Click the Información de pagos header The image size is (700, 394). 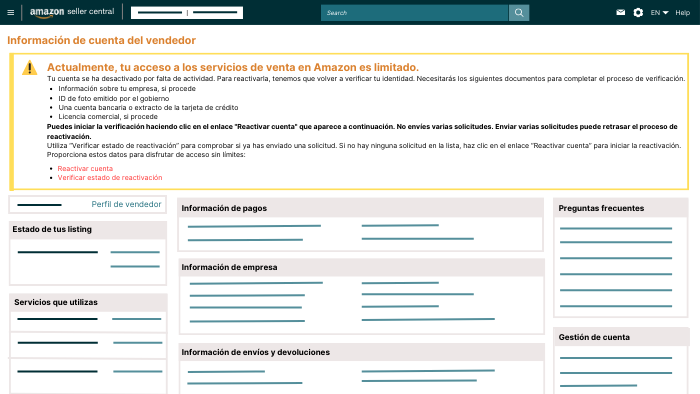coord(361,208)
